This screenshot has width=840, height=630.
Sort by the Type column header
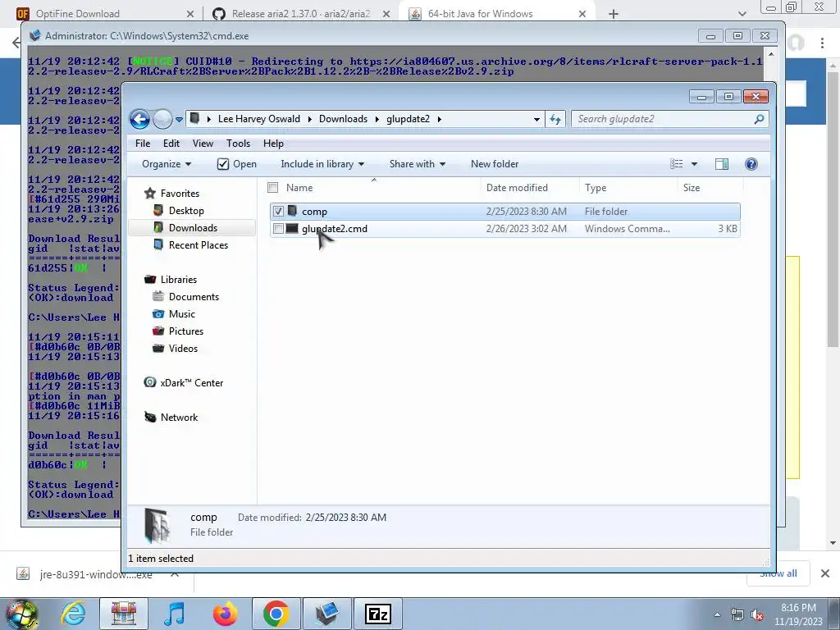click(x=596, y=188)
